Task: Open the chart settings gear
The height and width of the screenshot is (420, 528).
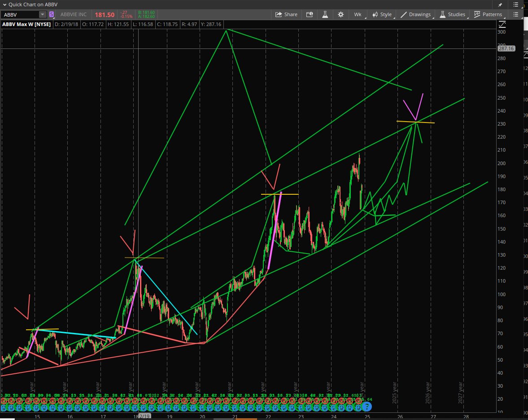Action: [341, 14]
